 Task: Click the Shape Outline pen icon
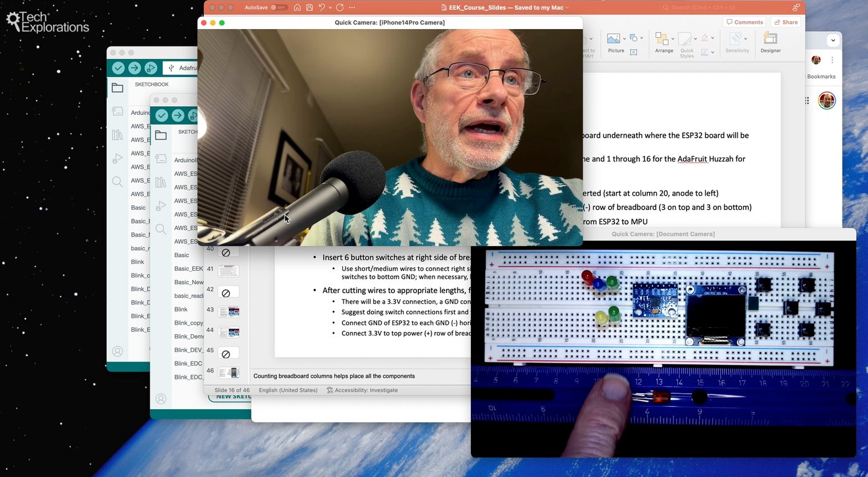pos(704,52)
